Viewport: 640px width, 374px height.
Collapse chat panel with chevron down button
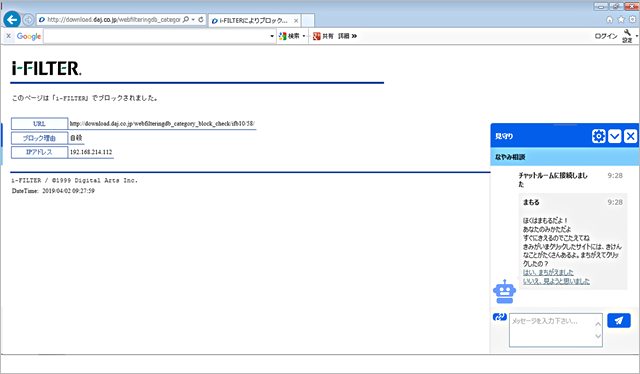tap(615, 136)
